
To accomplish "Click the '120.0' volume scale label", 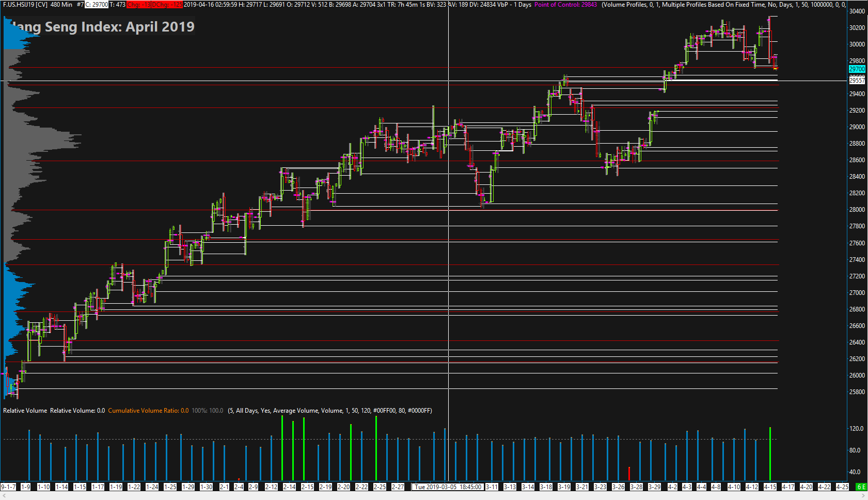I will coord(856,429).
